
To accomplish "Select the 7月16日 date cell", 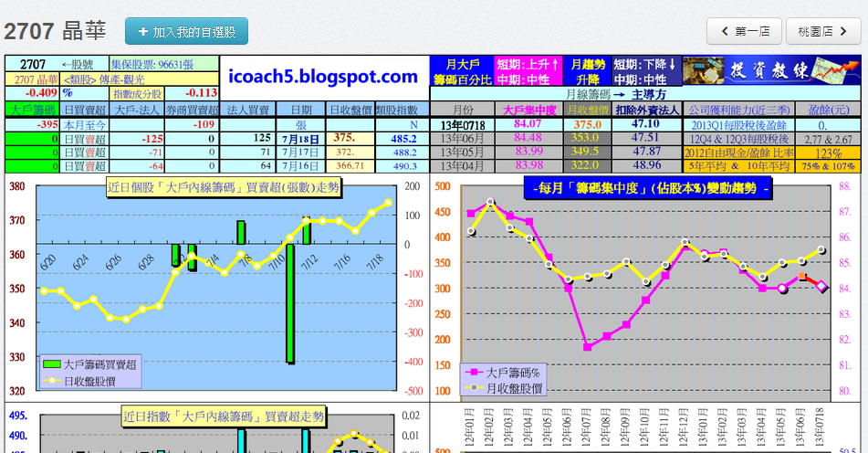I will [300, 165].
